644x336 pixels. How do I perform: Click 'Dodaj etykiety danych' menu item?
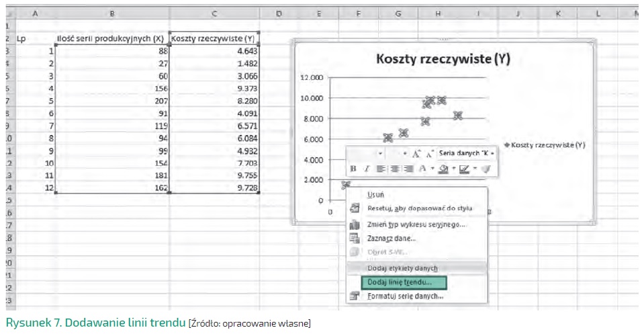[x=417, y=268]
